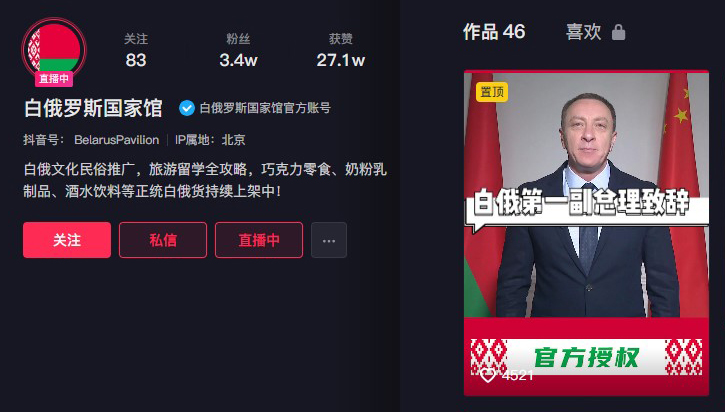This screenshot has height=412, width=725.
Task: Open the three-dot more options button
Action: click(329, 240)
